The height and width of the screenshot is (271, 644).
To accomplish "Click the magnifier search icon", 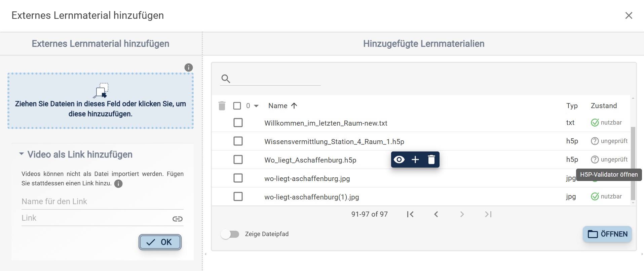I will tap(226, 79).
